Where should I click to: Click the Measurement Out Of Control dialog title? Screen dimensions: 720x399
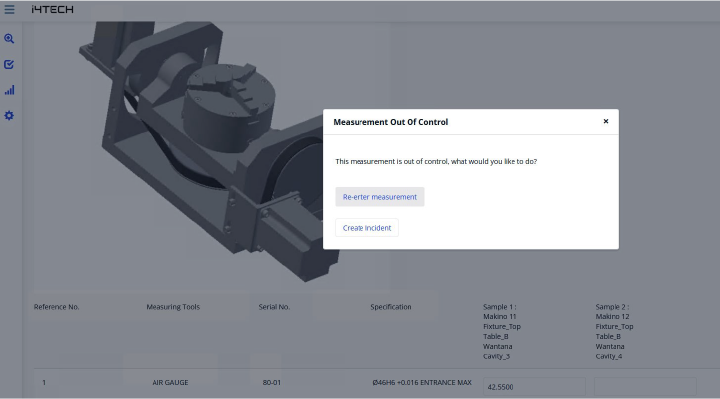point(391,122)
